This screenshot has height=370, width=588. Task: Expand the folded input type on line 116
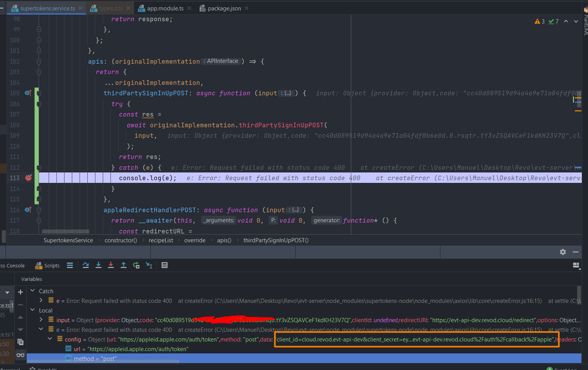click(294, 210)
